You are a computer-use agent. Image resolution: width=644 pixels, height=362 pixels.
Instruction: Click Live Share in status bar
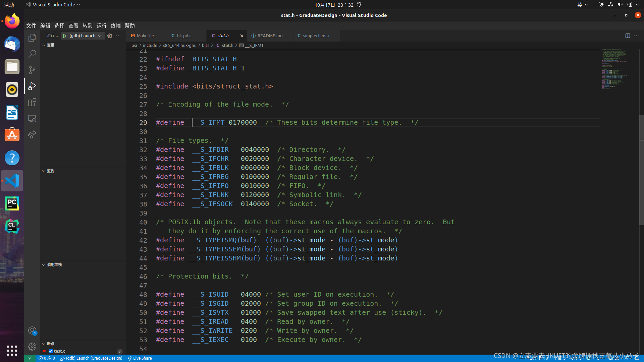(140, 358)
